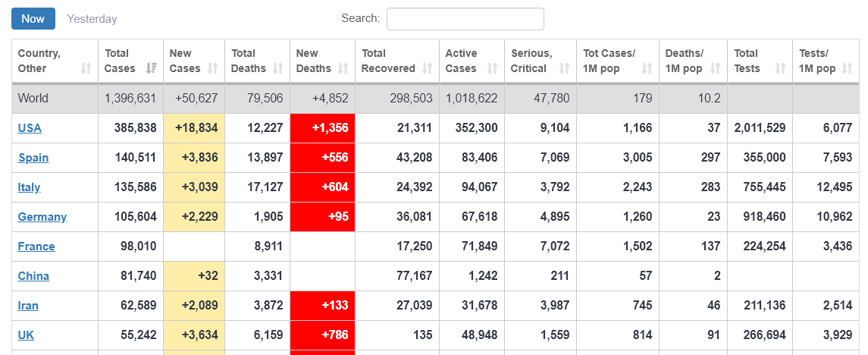Image resolution: width=868 pixels, height=355 pixels.
Task: Click Iran new deaths cell +133
Action: click(323, 306)
